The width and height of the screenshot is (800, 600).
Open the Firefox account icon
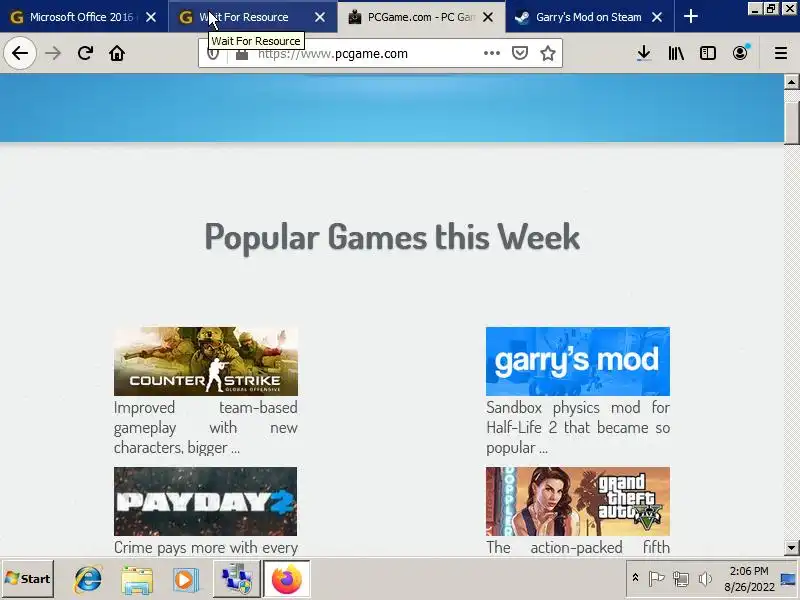(x=740, y=53)
